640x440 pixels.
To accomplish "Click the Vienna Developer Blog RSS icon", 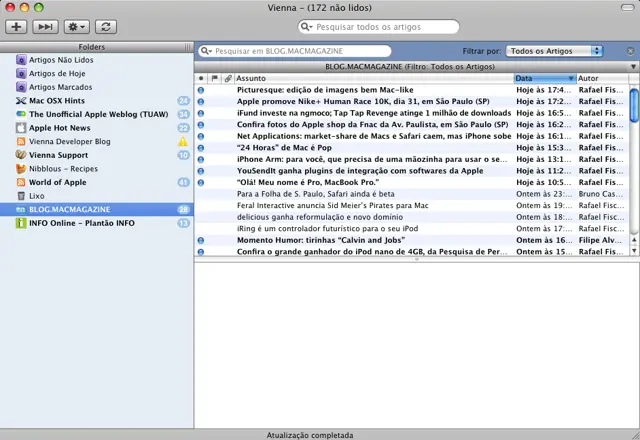I will pos(21,142).
